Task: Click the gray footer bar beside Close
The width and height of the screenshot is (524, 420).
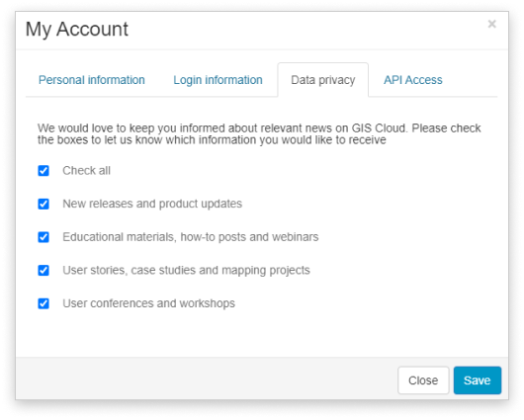Action: pyautogui.click(x=207, y=378)
